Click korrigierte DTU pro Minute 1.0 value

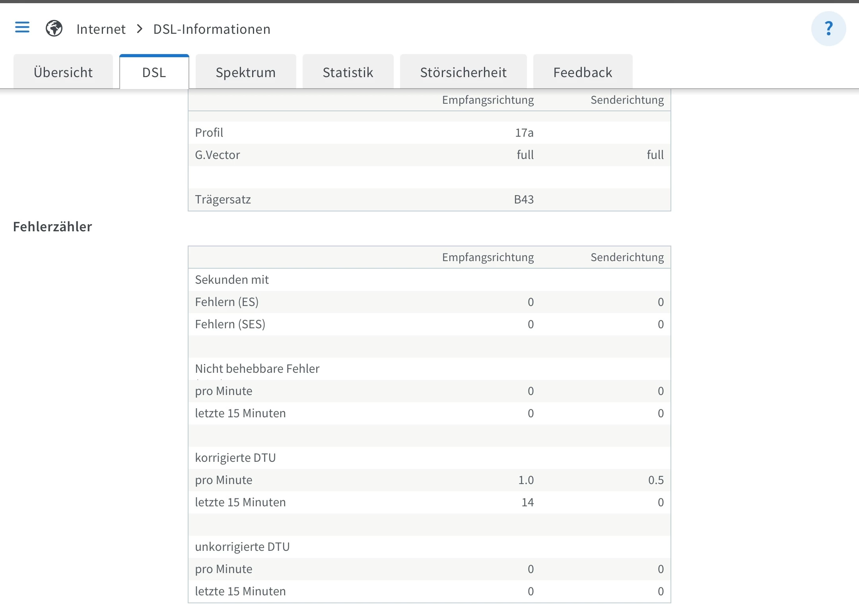pos(526,480)
